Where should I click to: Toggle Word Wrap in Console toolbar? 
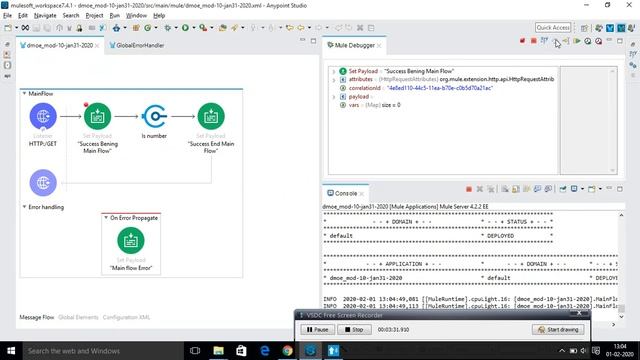pos(527,189)
